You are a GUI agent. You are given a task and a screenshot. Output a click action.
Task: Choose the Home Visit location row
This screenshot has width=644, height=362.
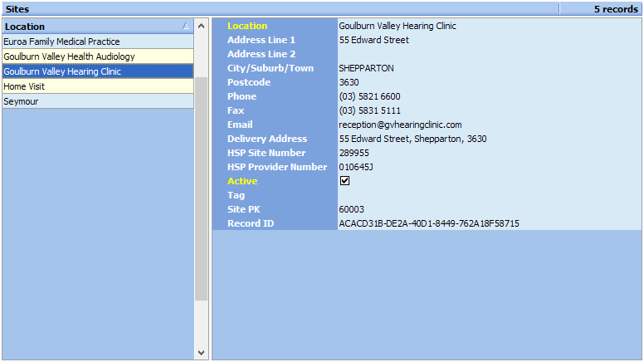(x=98, y=86)
